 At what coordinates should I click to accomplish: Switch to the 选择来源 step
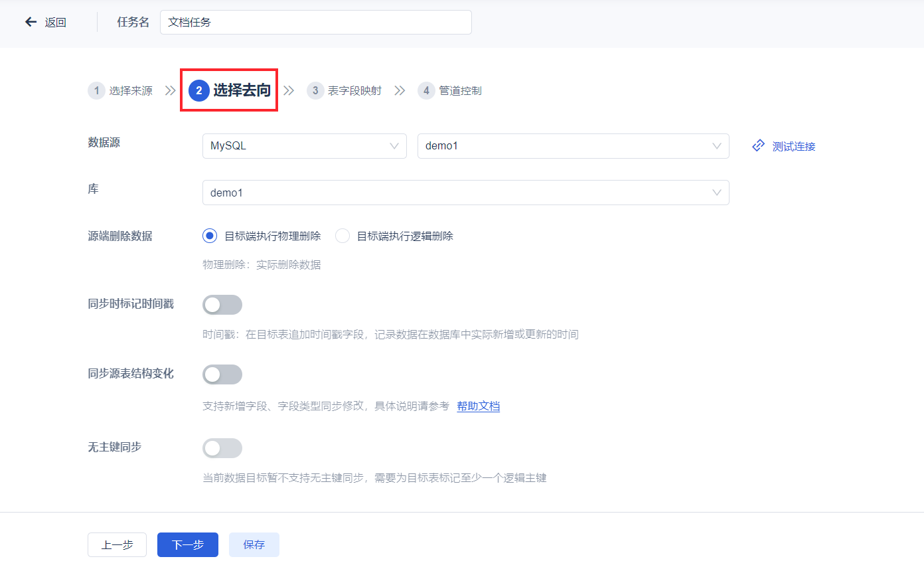131,90
